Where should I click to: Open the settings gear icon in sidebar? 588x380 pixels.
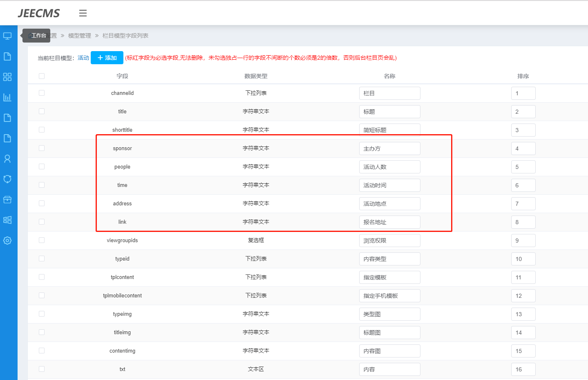point(7,241)
